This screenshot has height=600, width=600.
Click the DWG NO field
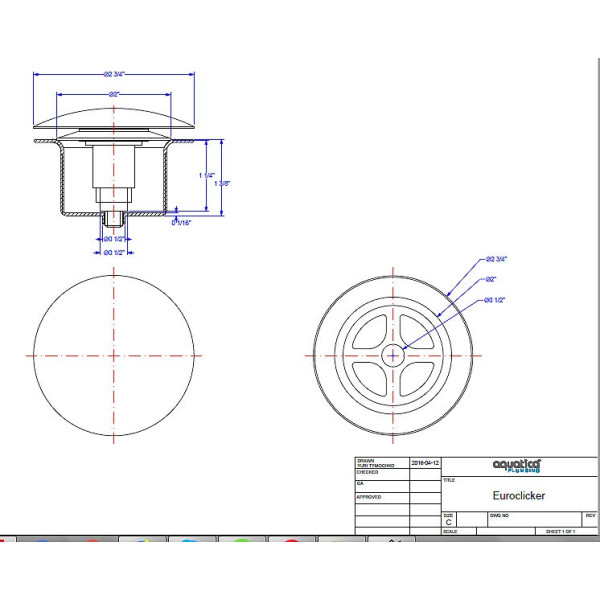(x=534, y=519)
